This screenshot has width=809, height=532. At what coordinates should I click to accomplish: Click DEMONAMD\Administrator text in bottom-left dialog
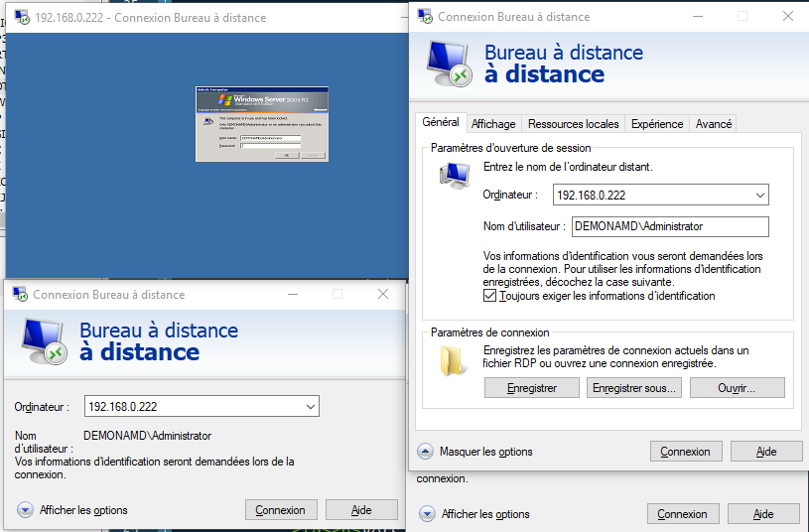[148, 436]
